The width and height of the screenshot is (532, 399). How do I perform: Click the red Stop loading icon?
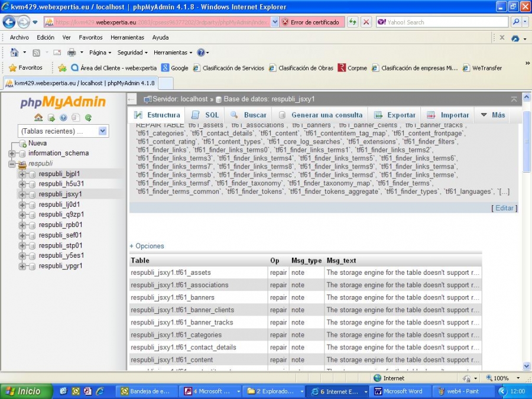click(x=366, y=22)
